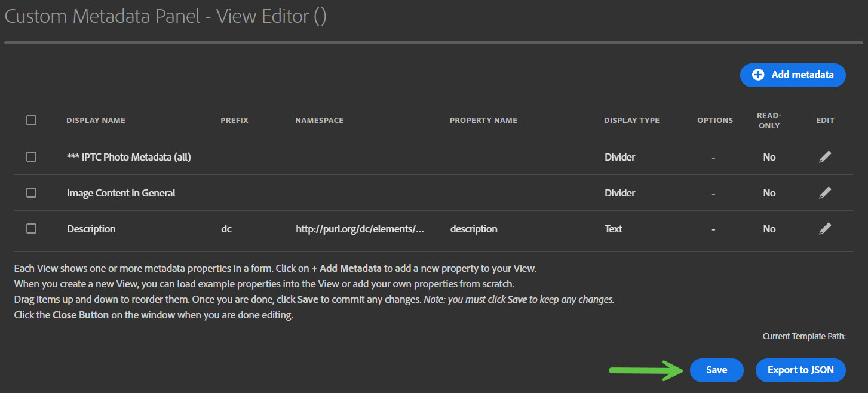Click the Prefix column header
The image size is (868, 393).
click(234, 121)
